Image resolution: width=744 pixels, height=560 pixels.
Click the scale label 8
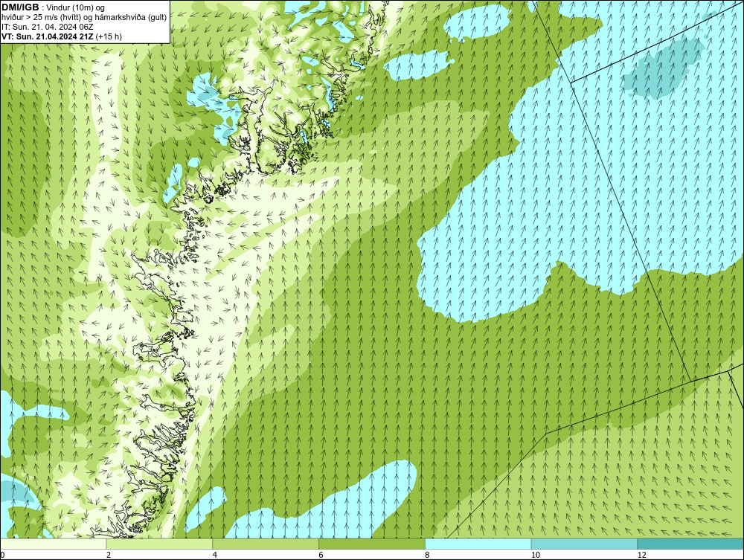(428, 555)
